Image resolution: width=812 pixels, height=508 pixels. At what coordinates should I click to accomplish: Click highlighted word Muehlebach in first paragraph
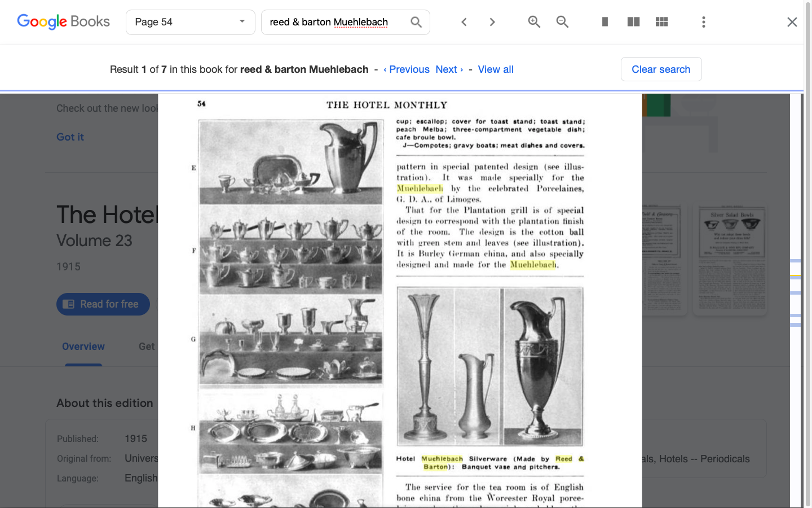[420, 189]
